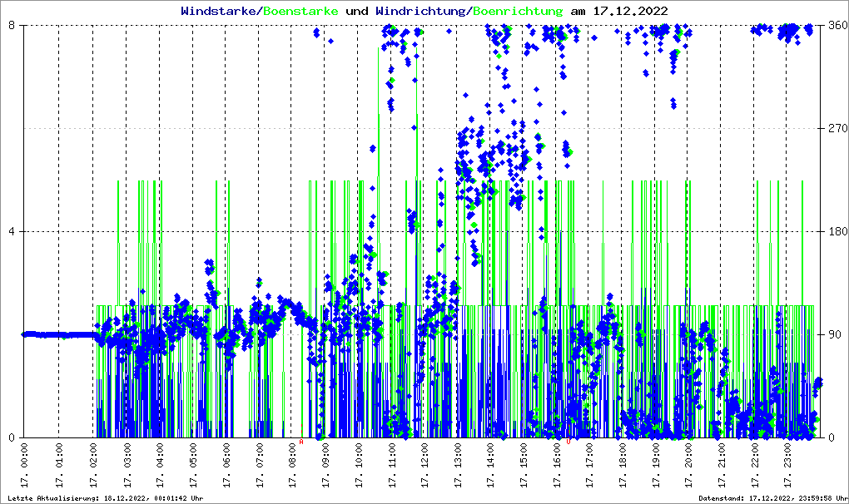Click the red sunset marker 'U'
849x504 pixels.
(568, 442)
